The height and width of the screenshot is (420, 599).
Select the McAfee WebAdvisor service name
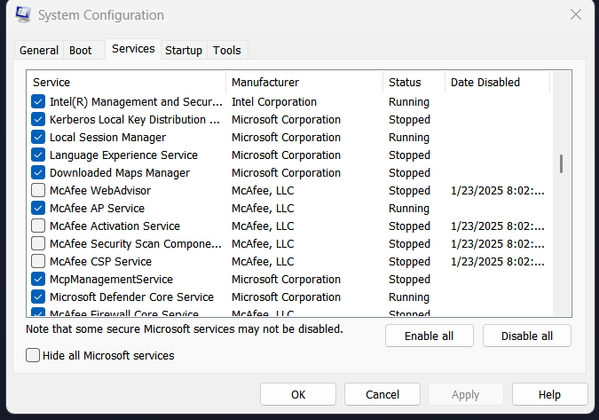[100, 190]
